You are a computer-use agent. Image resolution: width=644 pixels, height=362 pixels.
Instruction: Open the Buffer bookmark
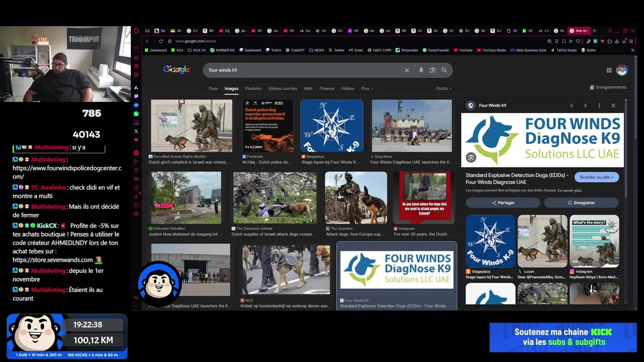[589, 50]
